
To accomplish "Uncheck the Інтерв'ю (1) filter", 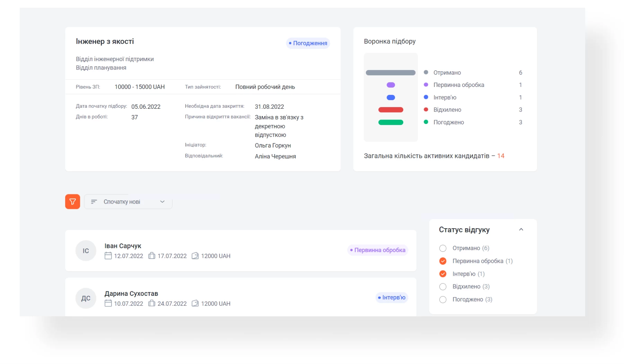I will pyautogui.click(x=443, y=274).
